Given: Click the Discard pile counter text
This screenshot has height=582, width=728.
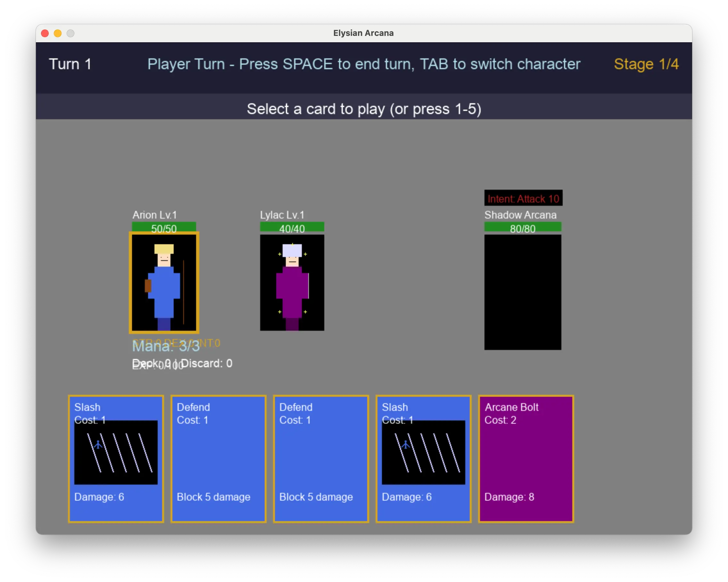Looking at the screenshot, I should 207,363.
